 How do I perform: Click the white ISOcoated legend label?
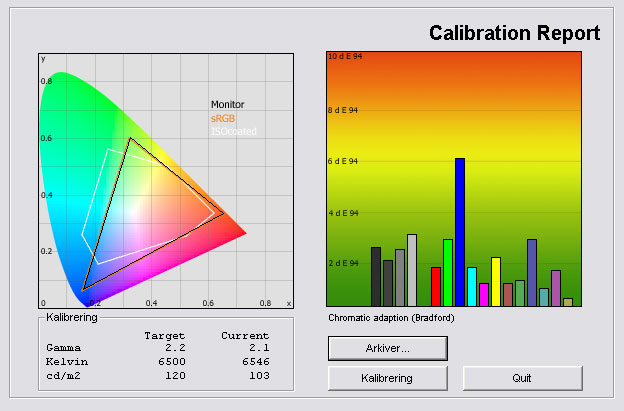[233, 131]
